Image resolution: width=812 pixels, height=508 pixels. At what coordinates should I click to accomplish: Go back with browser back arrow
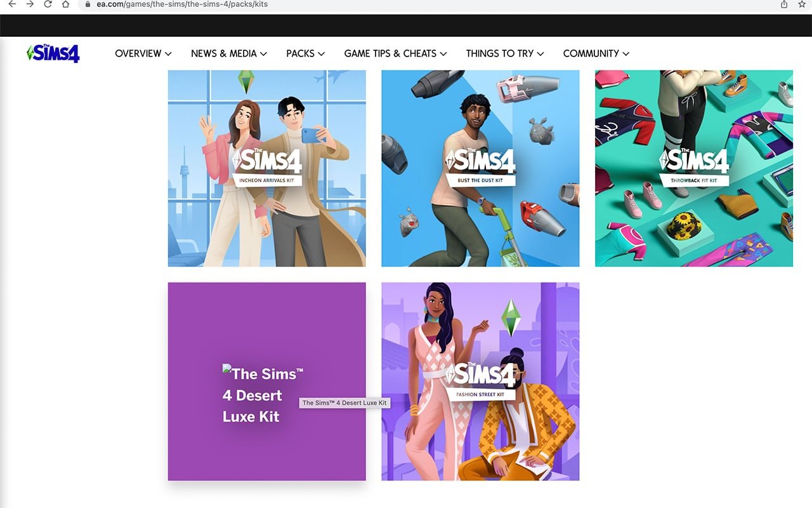[x=12, y=4]
